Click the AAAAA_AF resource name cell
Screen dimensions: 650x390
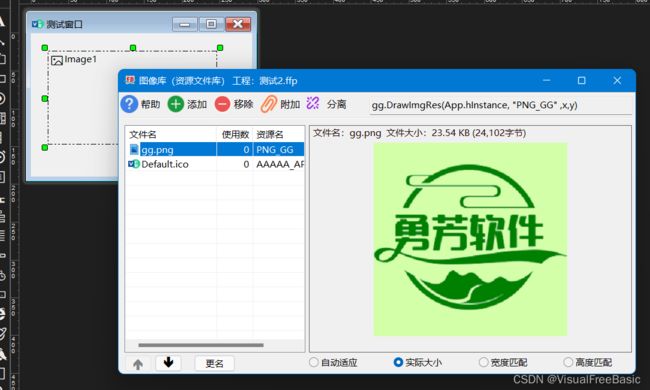point(279,164)
